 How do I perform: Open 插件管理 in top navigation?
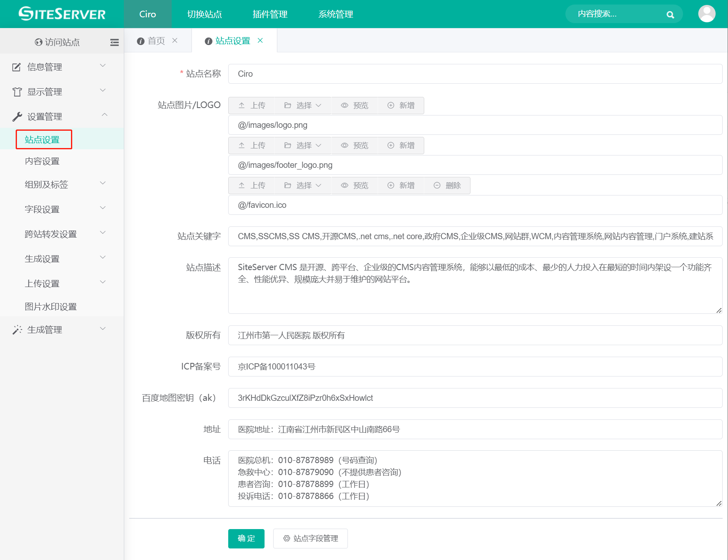[x=270, y=14]
